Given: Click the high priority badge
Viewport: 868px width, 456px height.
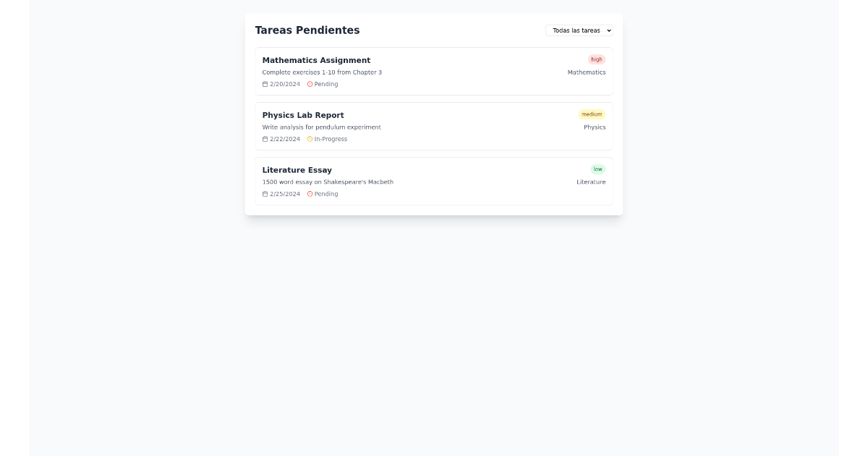Looking at the screenshot, I should [x=596, y=59].
